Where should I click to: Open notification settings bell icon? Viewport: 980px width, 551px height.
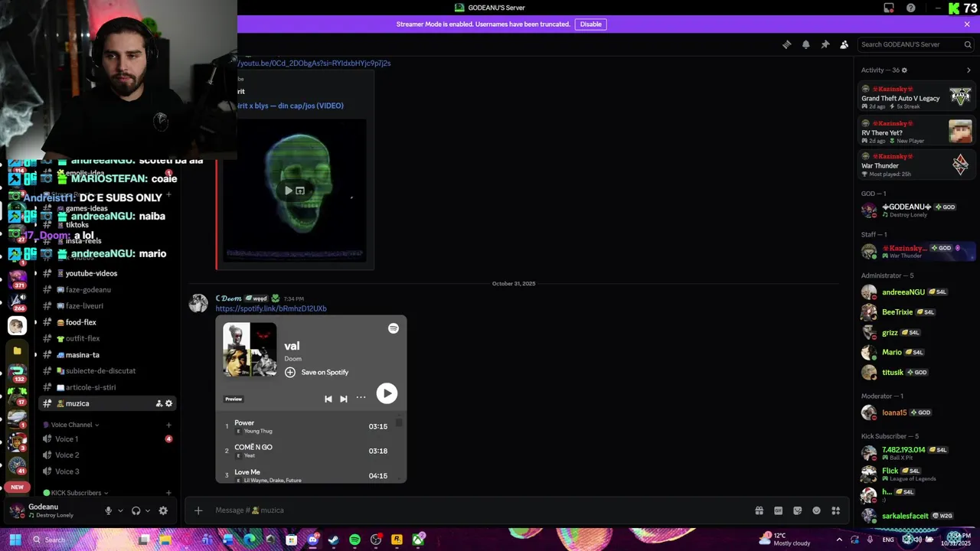pos(805,44)
